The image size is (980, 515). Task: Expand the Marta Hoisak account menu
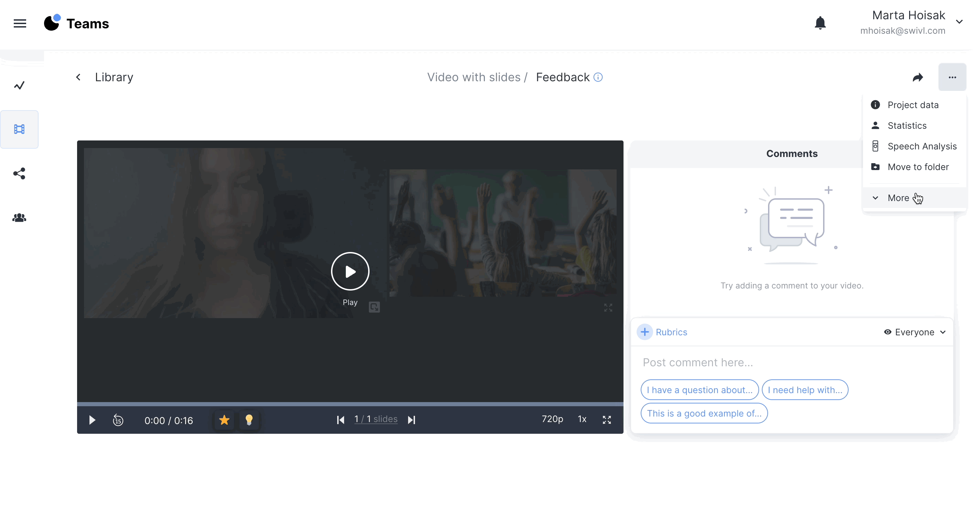tap(959, 22)
